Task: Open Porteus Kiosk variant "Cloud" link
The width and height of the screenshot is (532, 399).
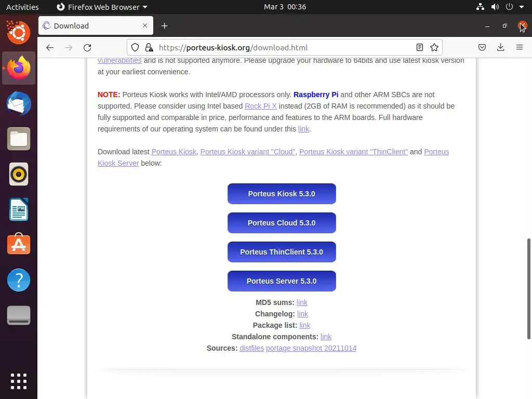Action: coord(248,152)
